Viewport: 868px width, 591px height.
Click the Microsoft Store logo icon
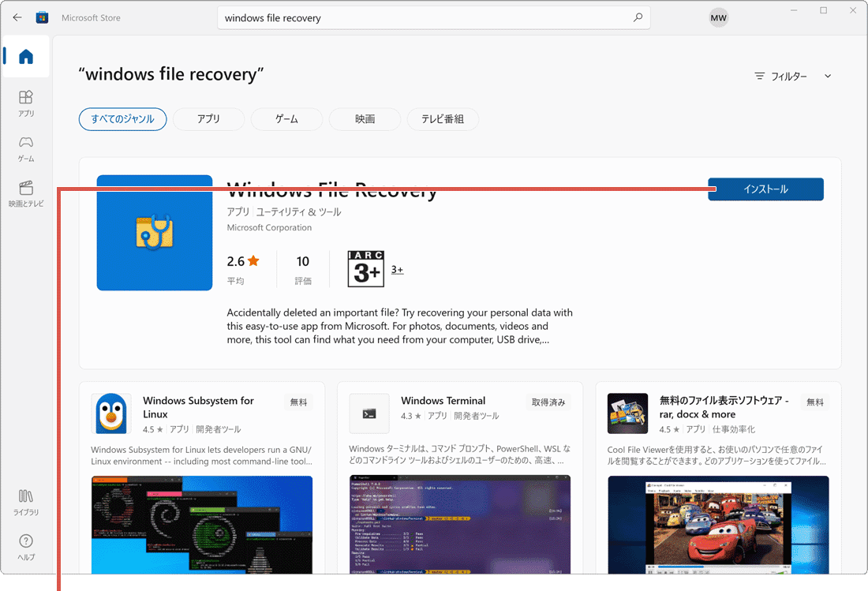(42, 17)
